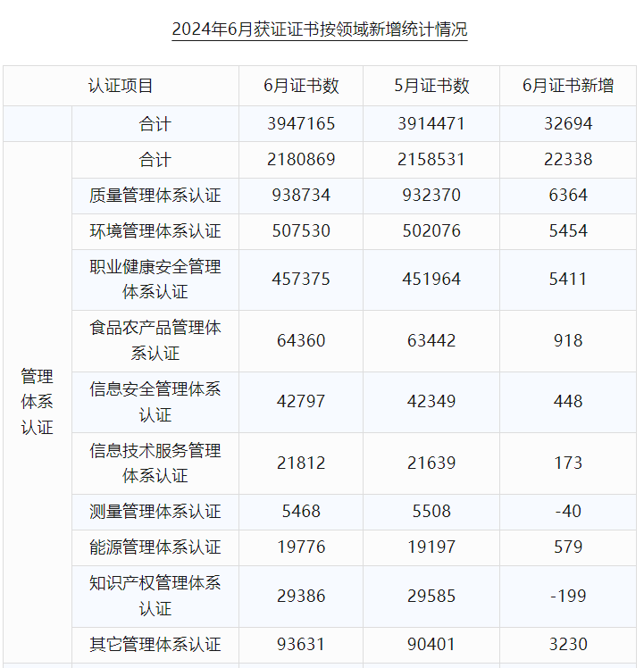Select the '能源管理体系认证' row label
Screen dimensions: 644x668
[155, 547]
